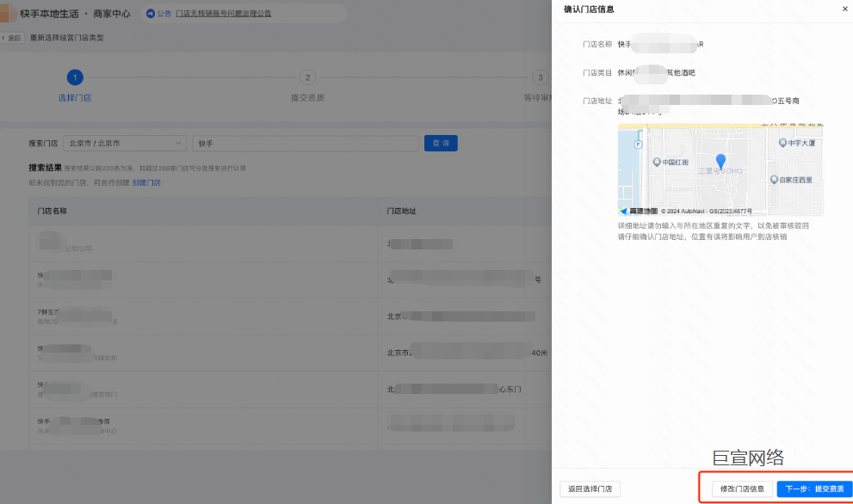Screen dimensions: 853x504
Task: Click the 高德地图 logo on the map
Action: [639, 211]
